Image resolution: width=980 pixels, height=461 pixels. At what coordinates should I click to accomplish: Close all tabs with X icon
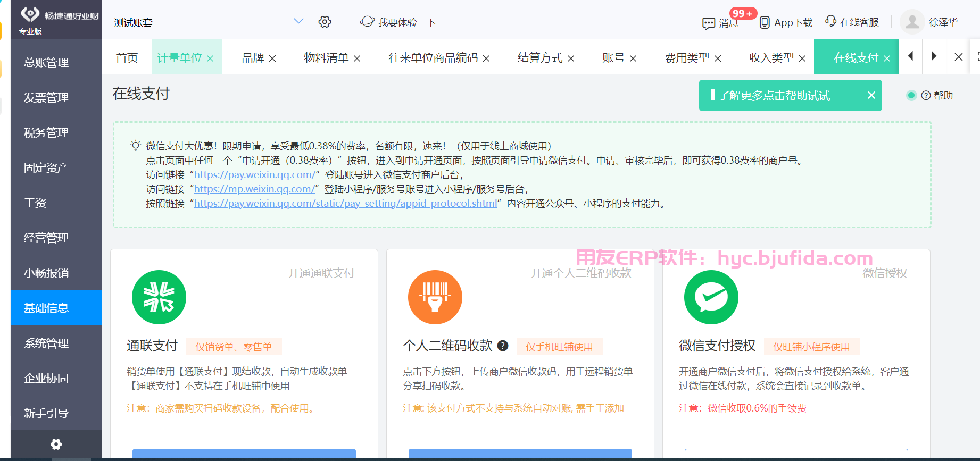tap(959, 56)
